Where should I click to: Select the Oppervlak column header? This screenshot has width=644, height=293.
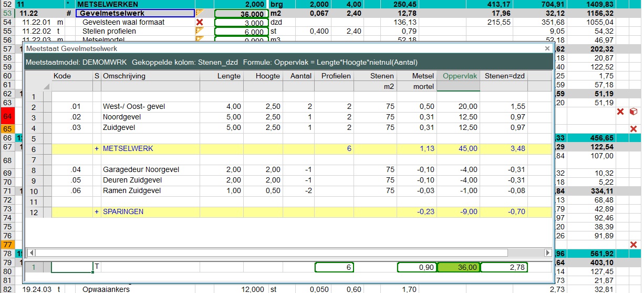(x=459, y=76)
